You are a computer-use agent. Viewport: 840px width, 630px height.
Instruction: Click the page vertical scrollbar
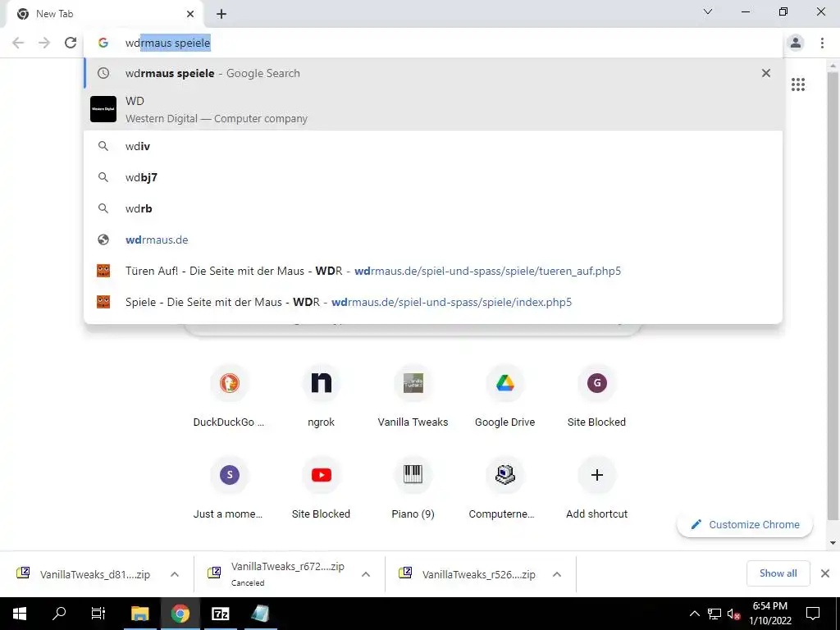tap(833, 294)
